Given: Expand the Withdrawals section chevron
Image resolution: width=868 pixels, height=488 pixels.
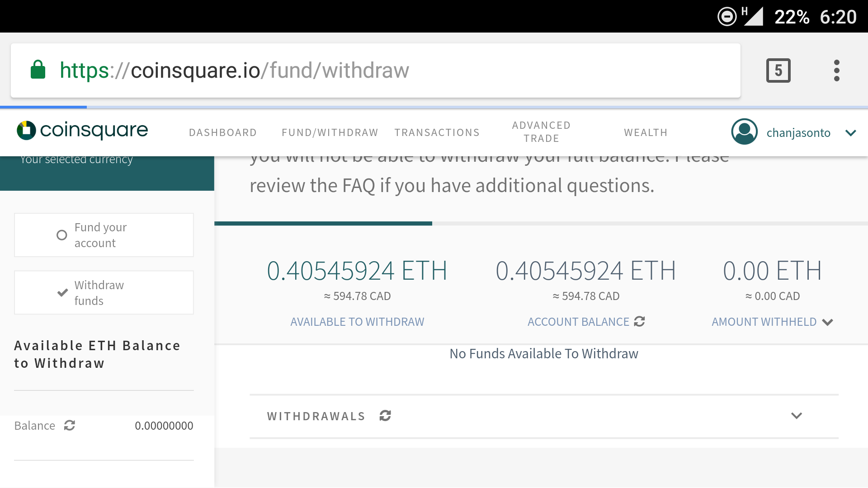Looking at the screenshot, I should point(797,416).
